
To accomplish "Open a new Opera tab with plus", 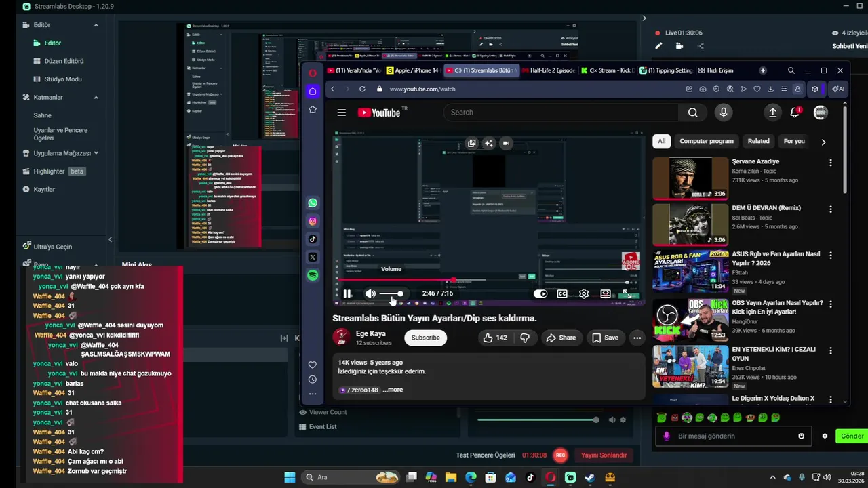I will [x=763, y=70].
